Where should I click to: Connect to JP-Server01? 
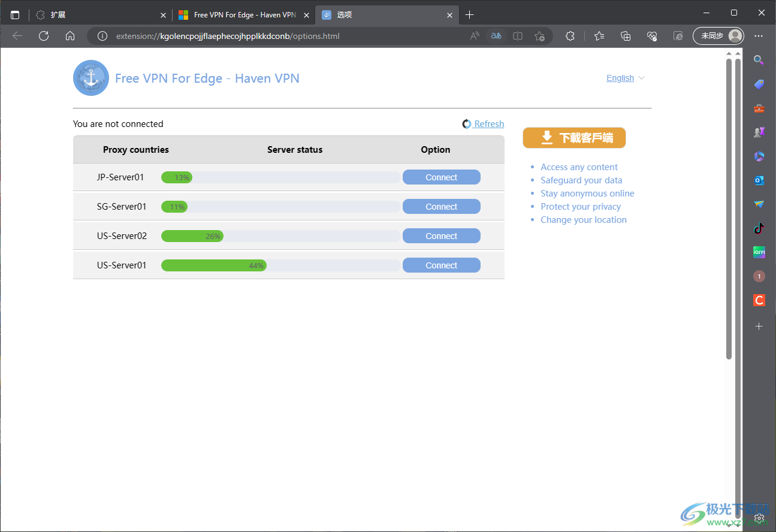pyautogui.click(x=442, y=177)
